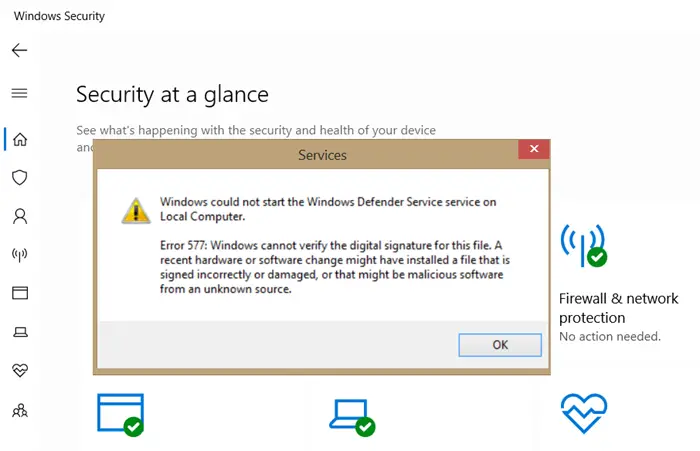Select Firewall & network antenna sidebar icon

(x=20, y=255)
